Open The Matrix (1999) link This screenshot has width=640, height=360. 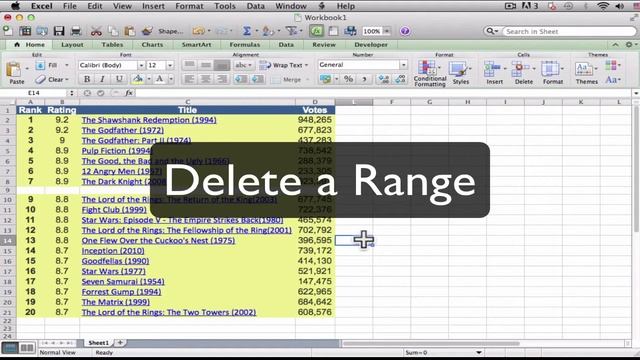116,302
